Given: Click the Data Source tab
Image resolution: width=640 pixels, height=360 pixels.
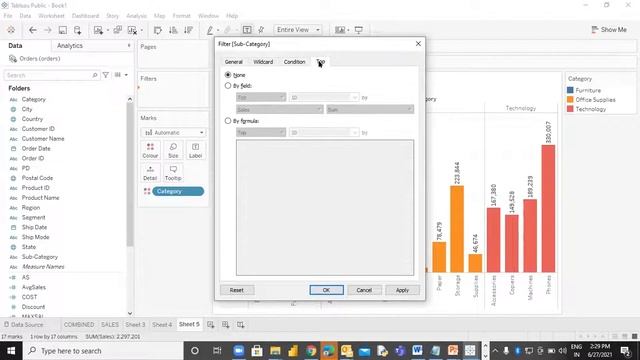Looking at the screenshot, I should point(24,324).
